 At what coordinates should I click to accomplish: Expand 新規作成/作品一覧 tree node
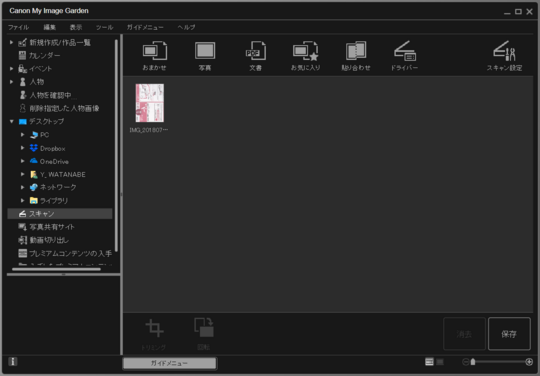pos(11,42)
